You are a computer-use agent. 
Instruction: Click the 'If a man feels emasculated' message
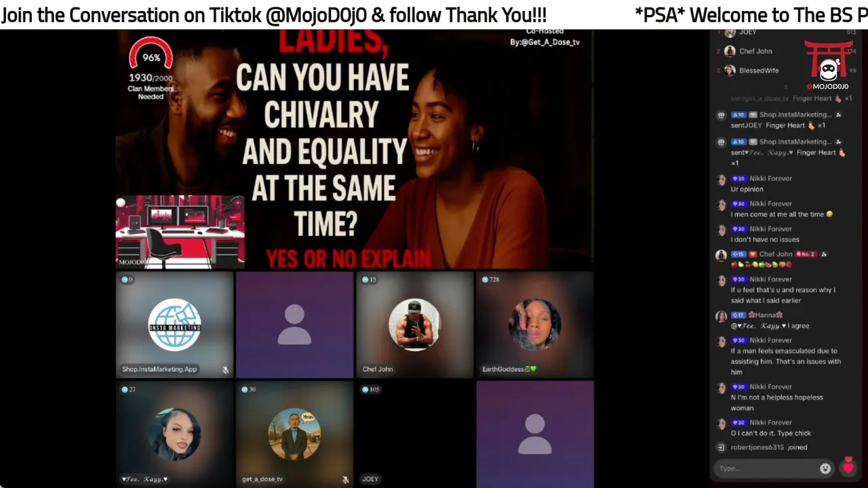786,361
